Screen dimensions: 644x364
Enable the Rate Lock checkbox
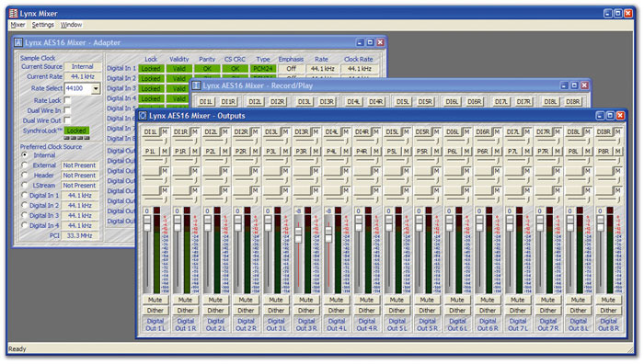pyautogui.click(x=67, y=100)
